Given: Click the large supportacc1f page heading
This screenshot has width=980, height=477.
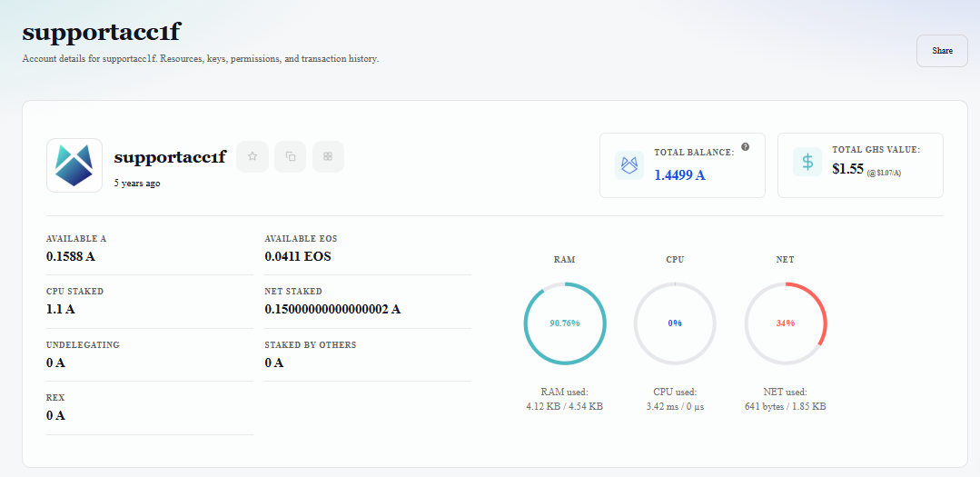Looking at the screenshot, I should click(x=101, y=33).
